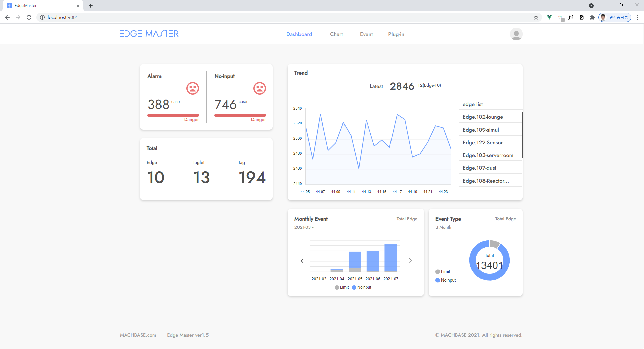Screen dimensions: 644x349
Task: Select Edge.108-Reactor in edge list
Action: click(490, 181)
